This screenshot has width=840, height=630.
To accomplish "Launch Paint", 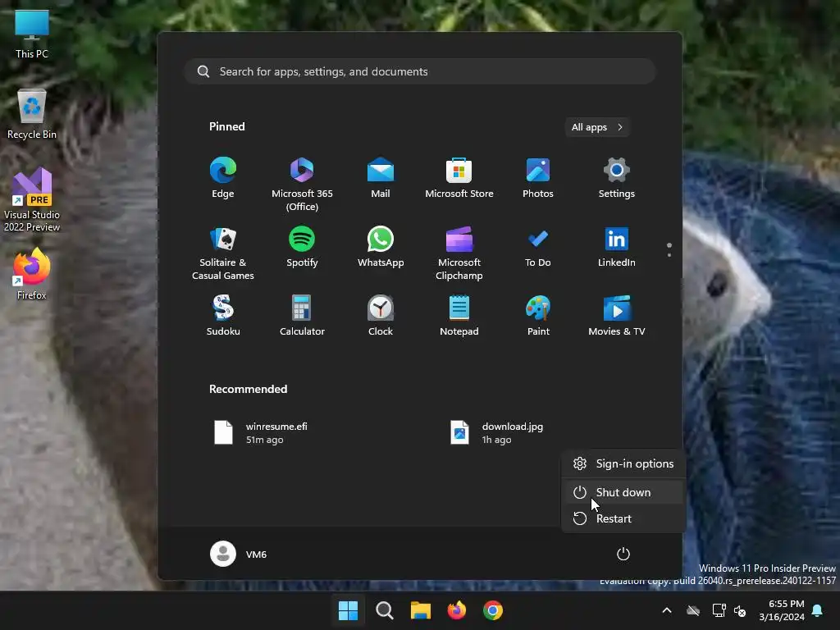I will tap(538, 316).
